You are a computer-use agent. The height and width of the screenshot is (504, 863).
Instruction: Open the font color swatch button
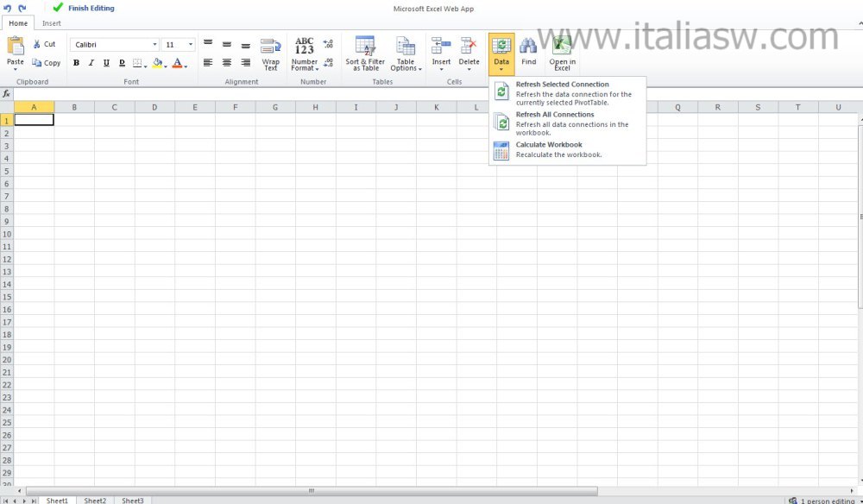coord(177,63)
